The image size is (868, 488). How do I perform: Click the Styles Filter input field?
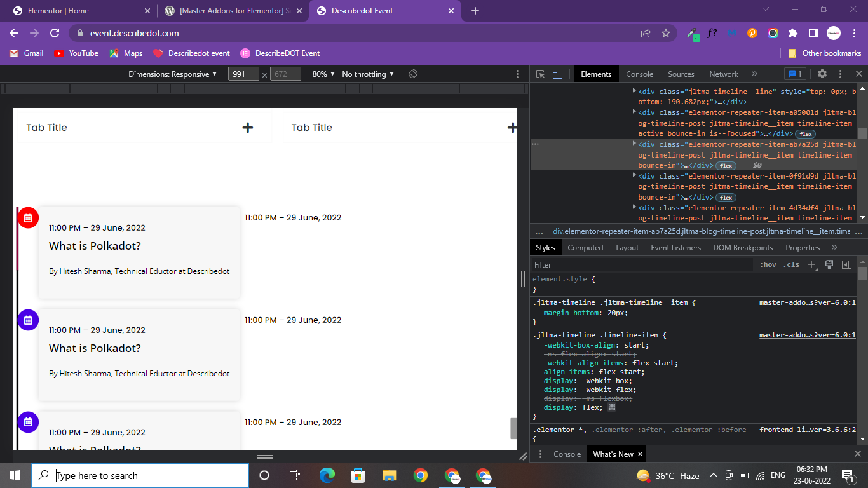[x=642, y=264]
